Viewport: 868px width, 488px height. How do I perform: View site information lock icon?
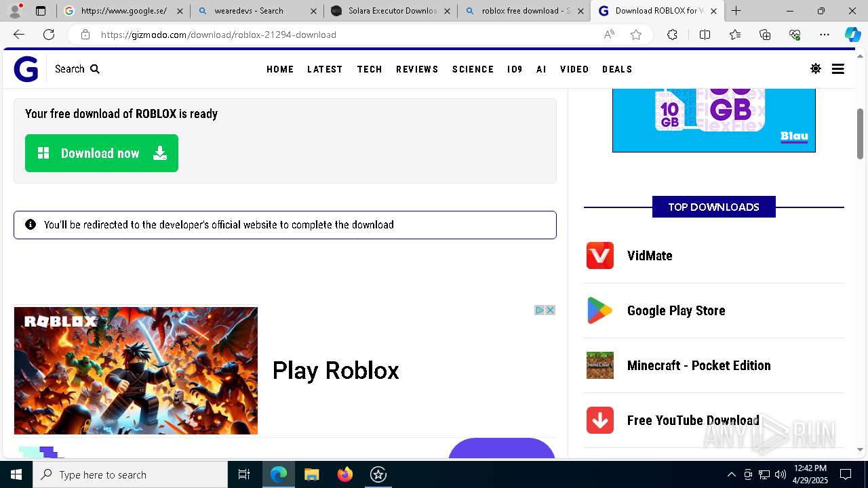coord(85,35)
